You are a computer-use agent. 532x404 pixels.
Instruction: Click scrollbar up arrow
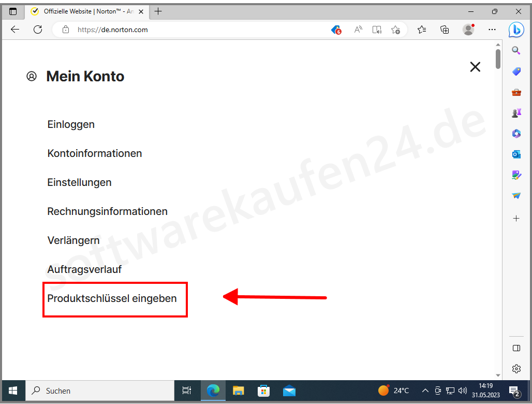tap(498, 45)
